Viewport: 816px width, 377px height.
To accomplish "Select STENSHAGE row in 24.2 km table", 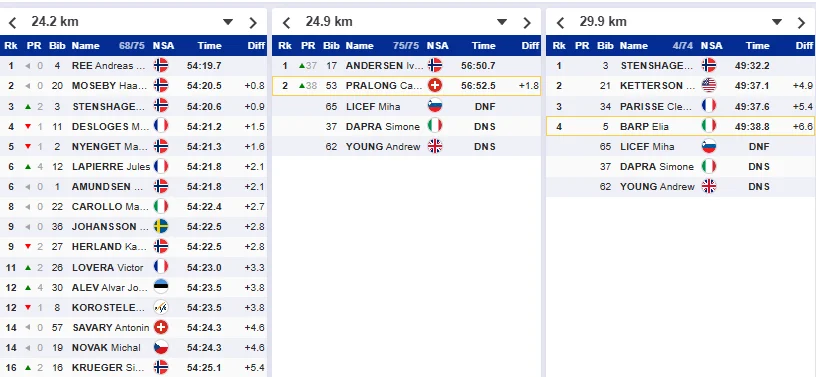I will coord(133,106).
